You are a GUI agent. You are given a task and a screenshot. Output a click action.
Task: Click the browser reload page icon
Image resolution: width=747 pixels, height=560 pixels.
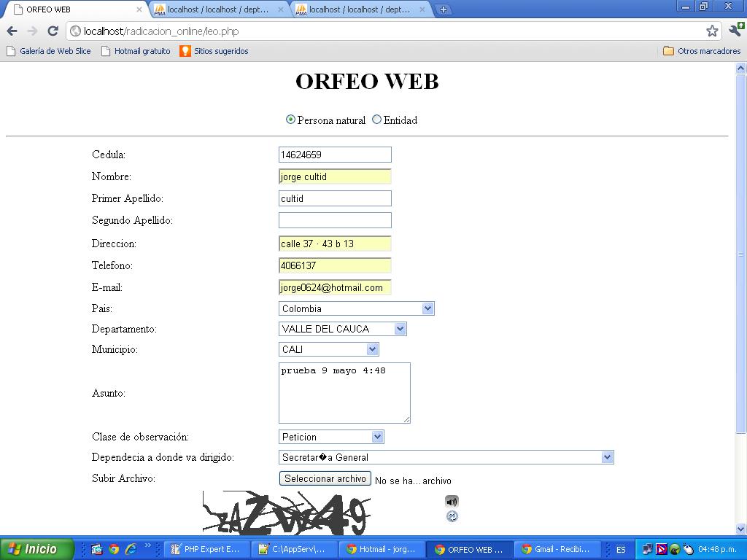[53, 31]
